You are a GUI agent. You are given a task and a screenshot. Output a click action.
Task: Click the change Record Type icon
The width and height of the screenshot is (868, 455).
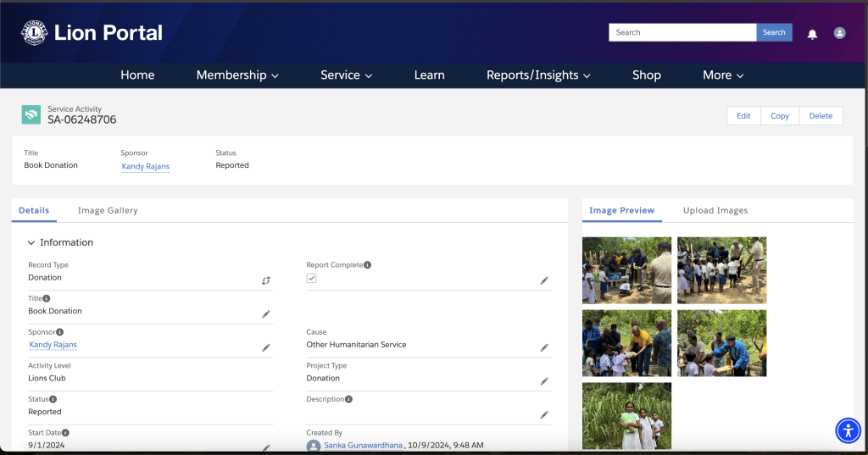point(265,280)
